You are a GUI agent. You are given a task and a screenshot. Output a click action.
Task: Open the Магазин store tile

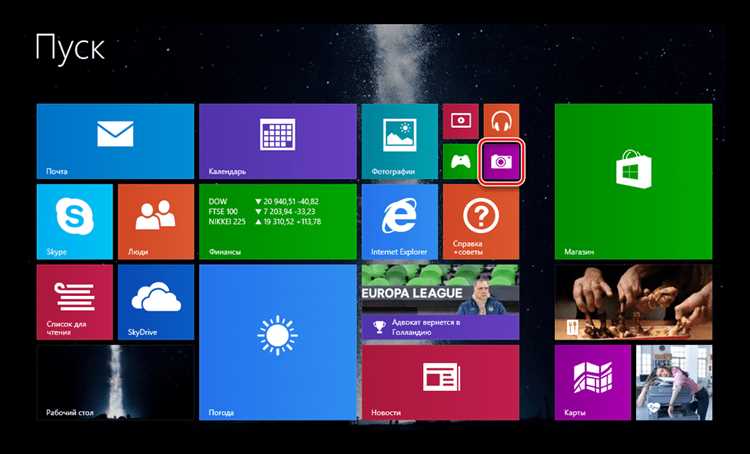pos(632,181)
